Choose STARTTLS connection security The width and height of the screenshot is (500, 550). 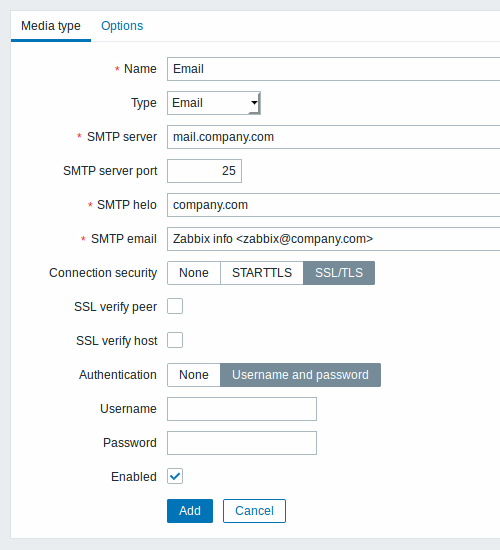(x=262, y=273)
